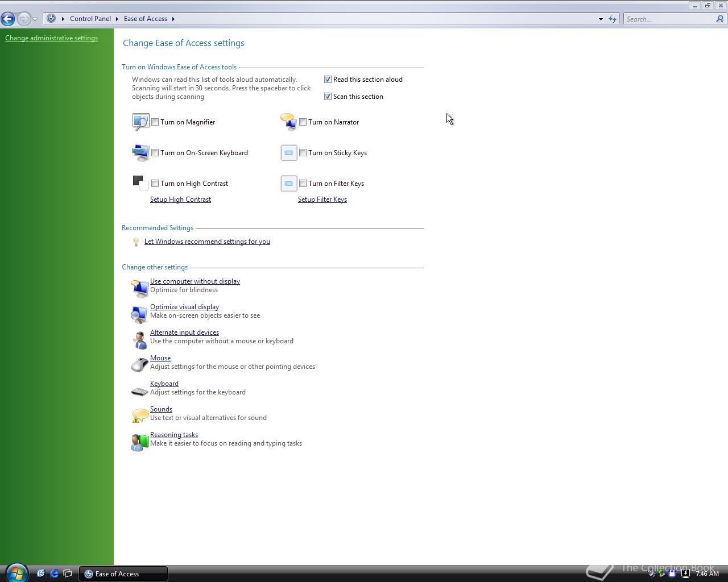Click the On-Screen Keyboard icon
This screenshot has width=728, height=582.
tap(140, 152)
